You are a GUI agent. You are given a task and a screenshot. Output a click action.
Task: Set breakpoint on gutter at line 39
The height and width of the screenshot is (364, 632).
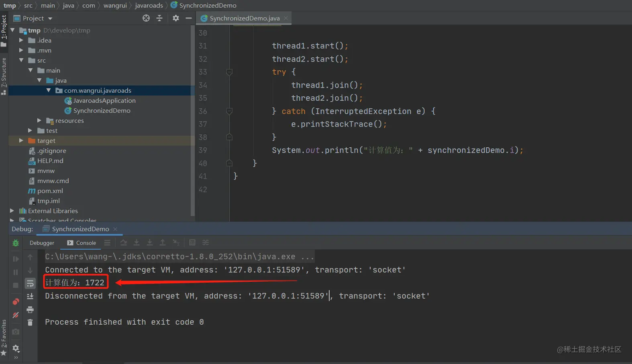click(x=219, y=150)
